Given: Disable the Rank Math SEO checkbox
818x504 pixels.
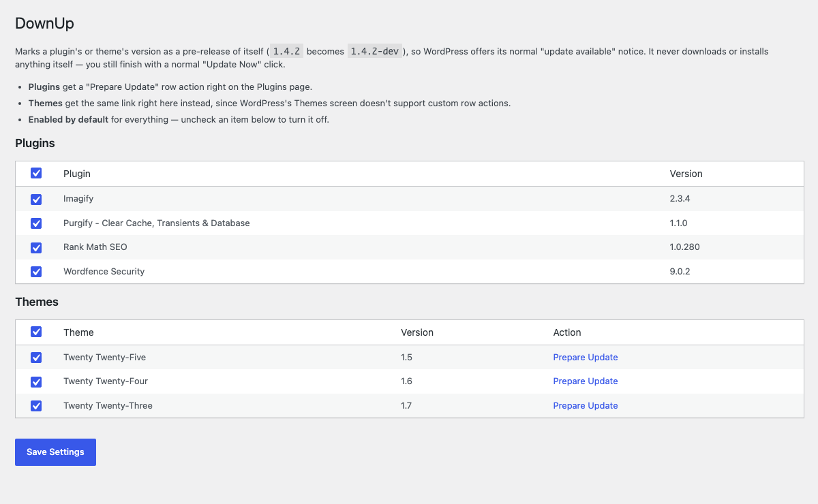Looking at the screenshot, I should coord(36,247).
